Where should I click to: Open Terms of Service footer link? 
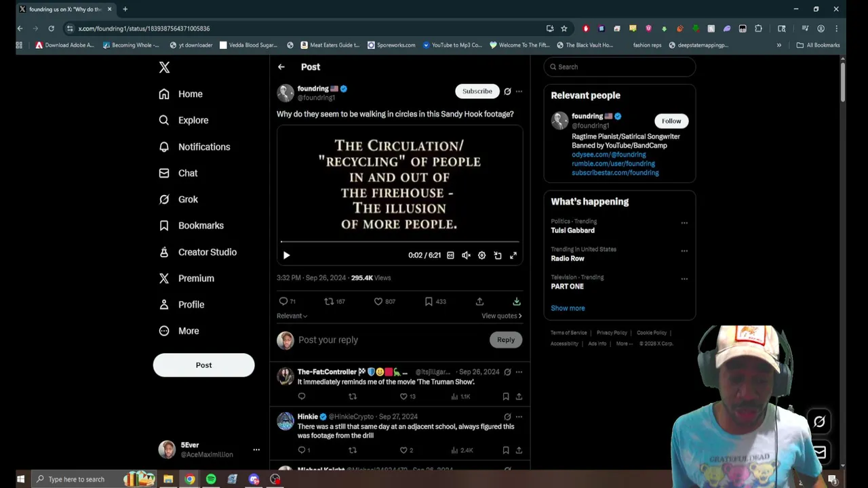click(569, 333)
